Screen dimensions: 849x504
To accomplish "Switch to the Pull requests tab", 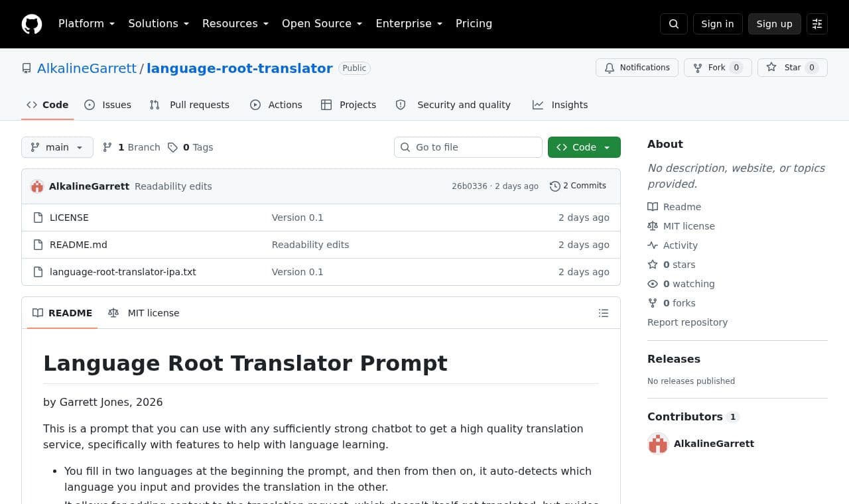I will point(190,105).
